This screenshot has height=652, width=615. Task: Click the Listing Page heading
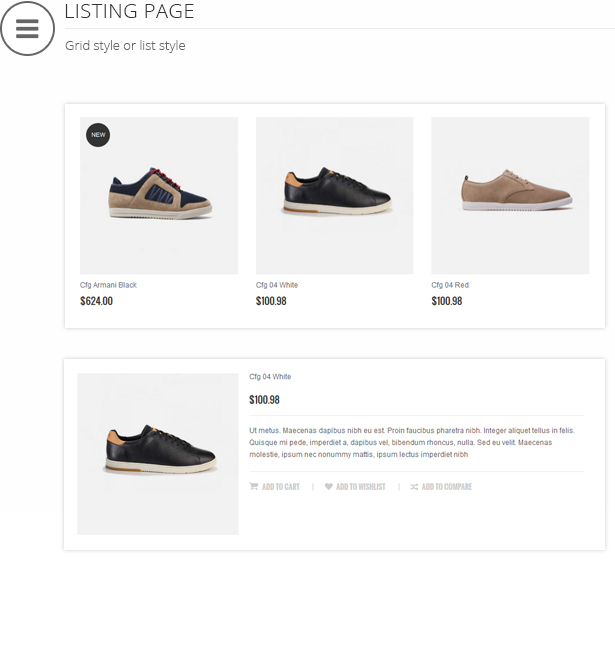(x=129, y=12)
